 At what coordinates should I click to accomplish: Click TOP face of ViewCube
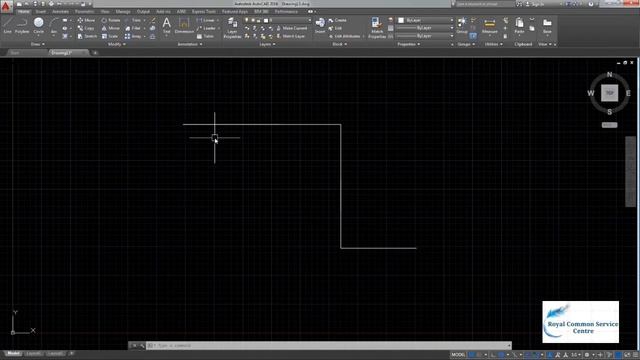609,93
